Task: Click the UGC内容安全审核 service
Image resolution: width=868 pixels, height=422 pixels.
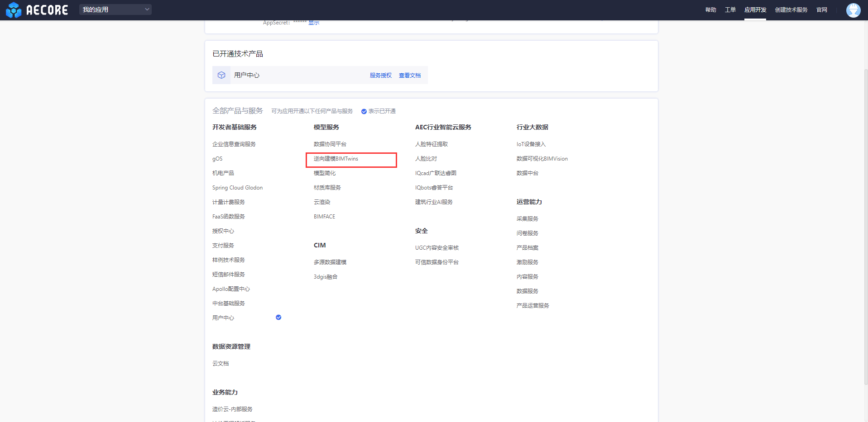Action: pos(436,248)
